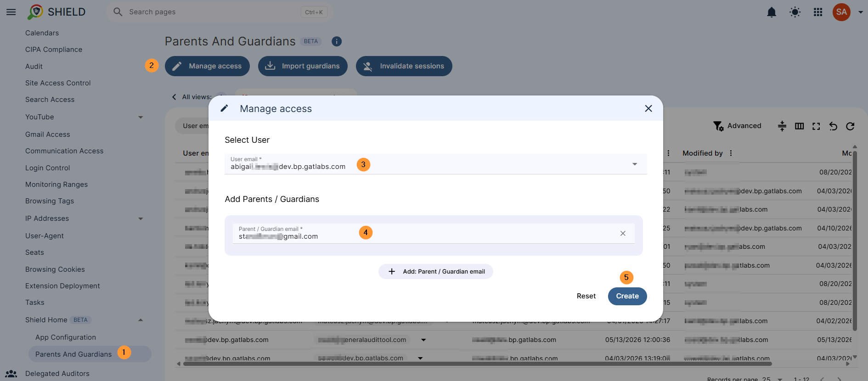Open the hamburger navigation menu
The image size is (868, 381).
(11, 12)
